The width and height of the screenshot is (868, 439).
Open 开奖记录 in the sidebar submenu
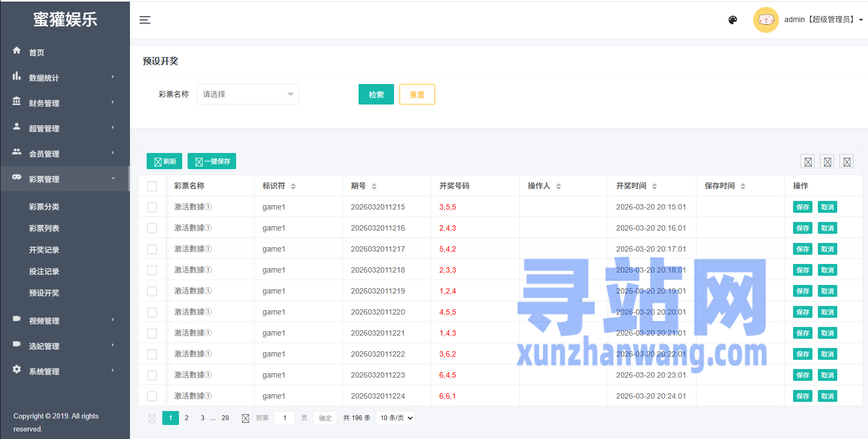click(x=44, y=250)
